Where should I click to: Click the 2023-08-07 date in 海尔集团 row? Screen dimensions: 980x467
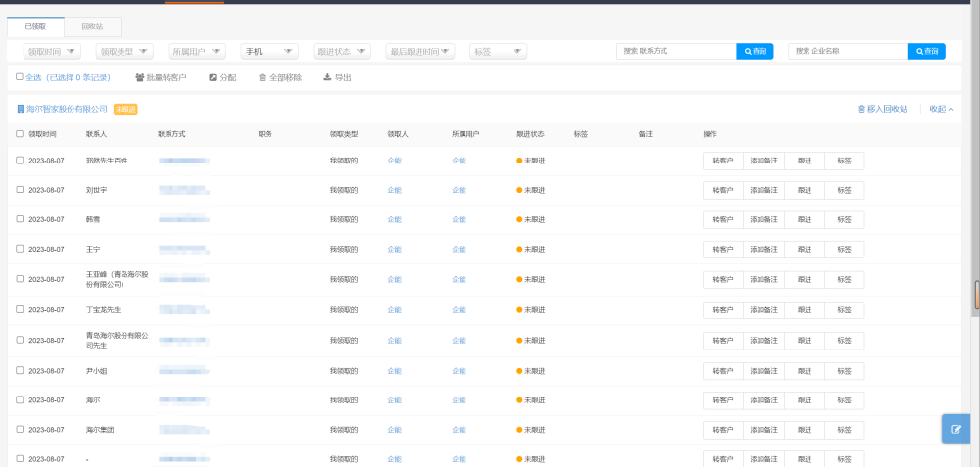click(46, 430)
